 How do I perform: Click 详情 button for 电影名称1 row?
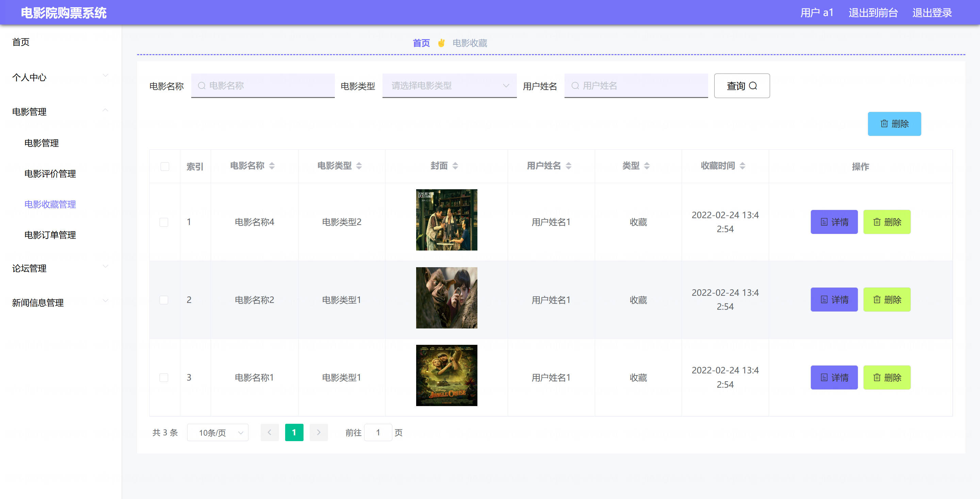click(834, 377)
